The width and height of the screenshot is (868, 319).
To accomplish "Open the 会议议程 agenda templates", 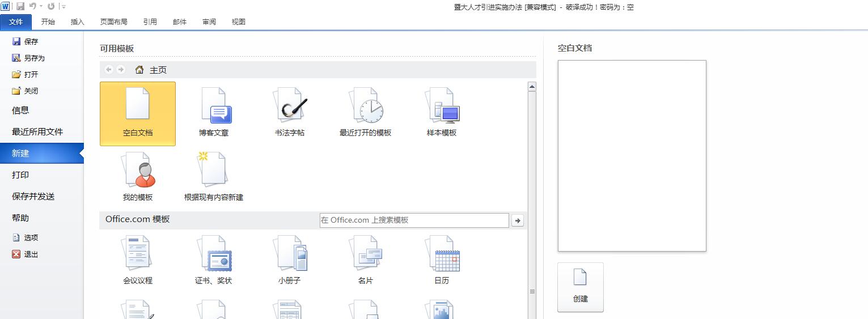I will (138, 261).
